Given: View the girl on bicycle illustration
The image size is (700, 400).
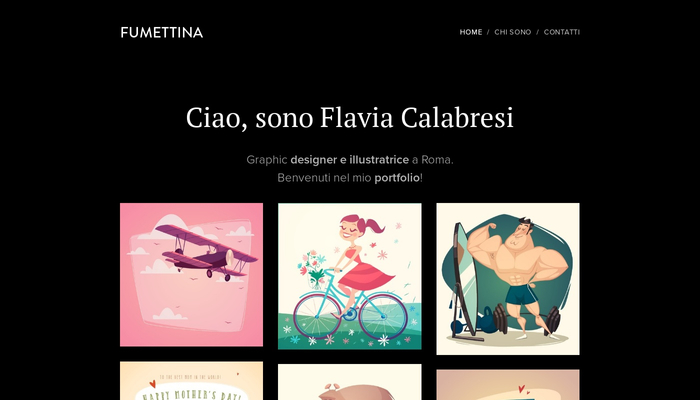Looking at the screenshot, I should coord(350,276).
